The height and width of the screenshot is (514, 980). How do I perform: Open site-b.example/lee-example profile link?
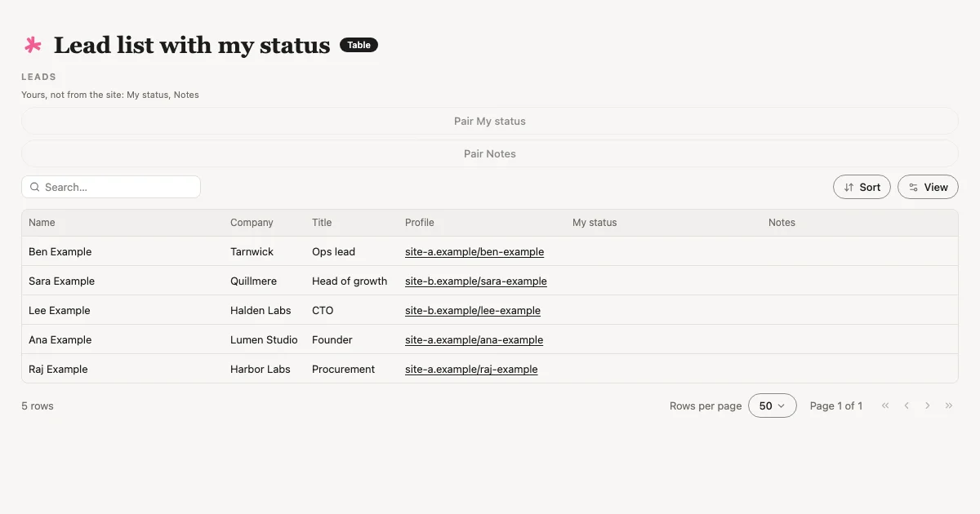[473, 310]
